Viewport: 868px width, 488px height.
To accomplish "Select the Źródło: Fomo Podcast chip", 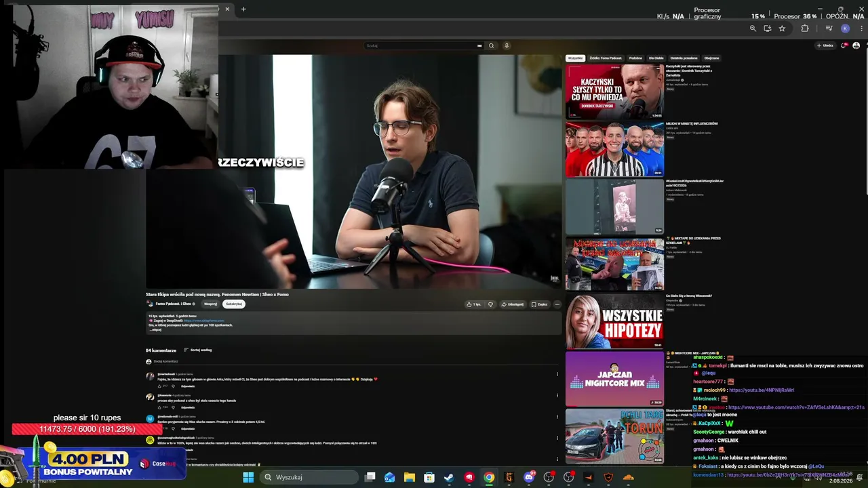I will coord(606,58).
